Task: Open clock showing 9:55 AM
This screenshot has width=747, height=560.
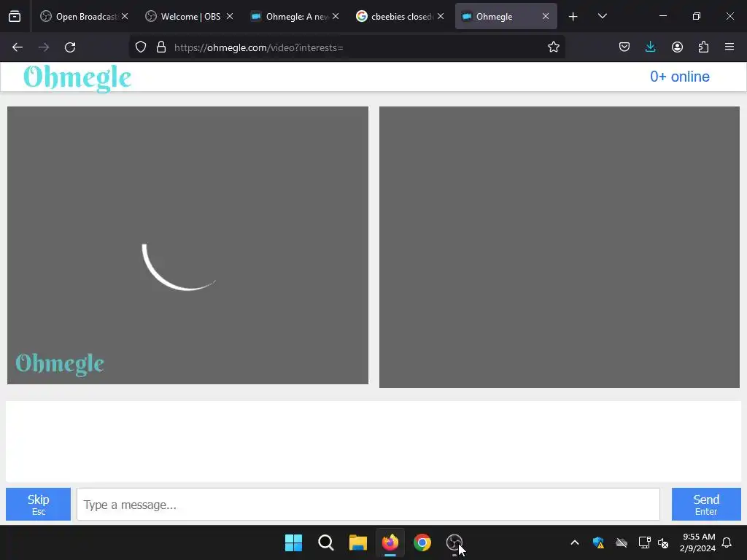Action: pos(698,542)
